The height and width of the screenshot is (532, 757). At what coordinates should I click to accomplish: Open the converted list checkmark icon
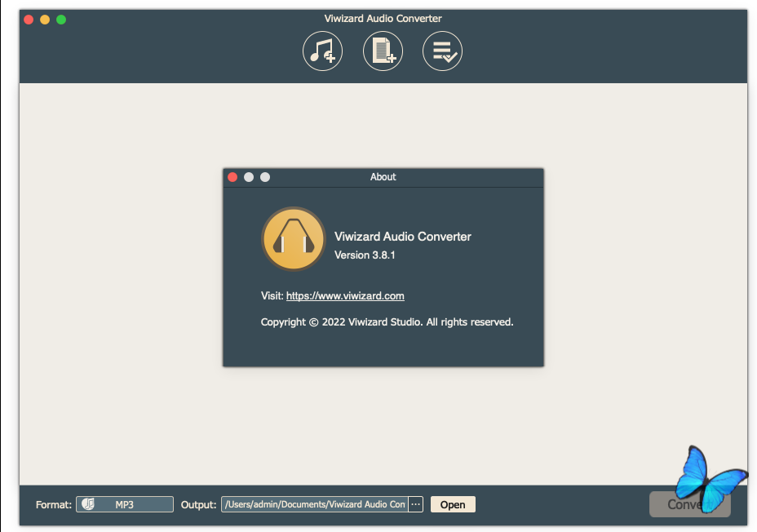(442, 51)
